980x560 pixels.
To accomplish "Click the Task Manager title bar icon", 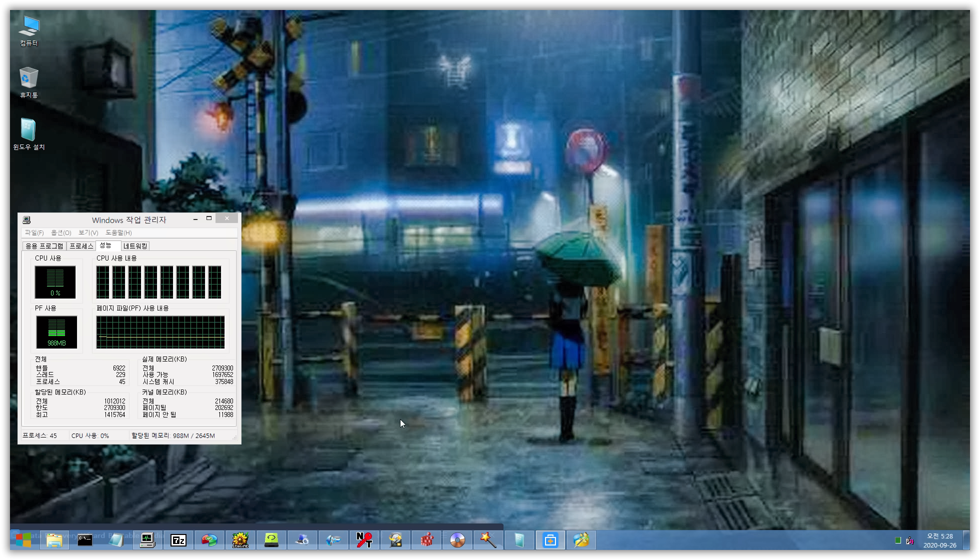I will 27,220.
